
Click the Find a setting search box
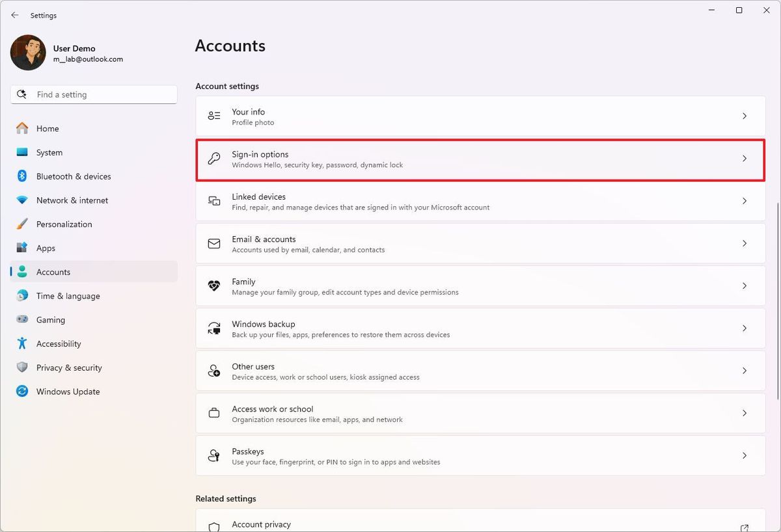(x=98, y=94)
